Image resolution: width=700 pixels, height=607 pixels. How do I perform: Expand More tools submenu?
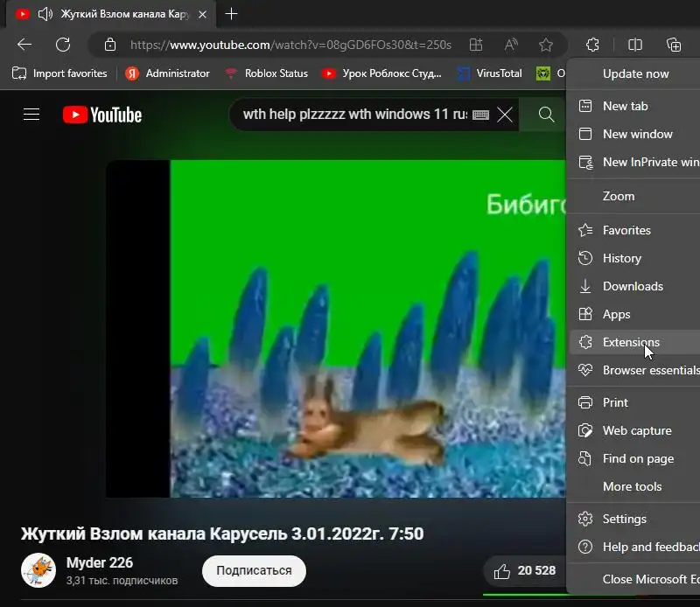coord(635,487)
